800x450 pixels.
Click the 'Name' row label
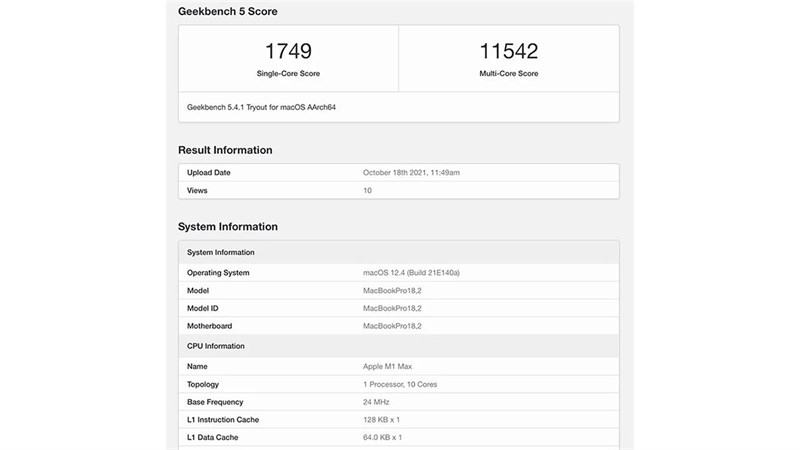(x=197, y=366)
